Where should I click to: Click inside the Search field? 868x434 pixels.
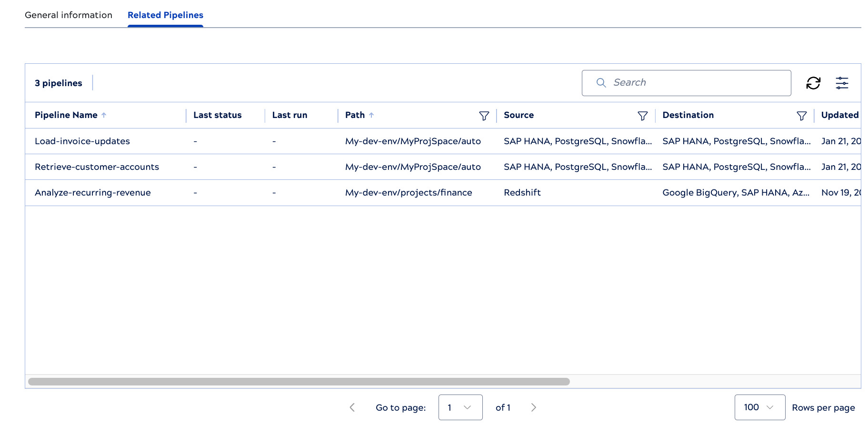pos(667,83)
